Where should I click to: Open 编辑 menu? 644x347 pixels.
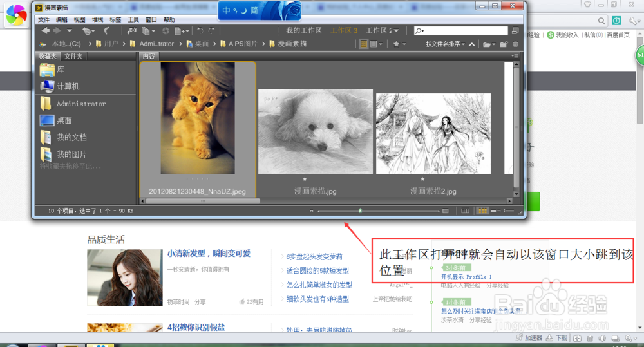pyautogui.click(x=62, y=20)
